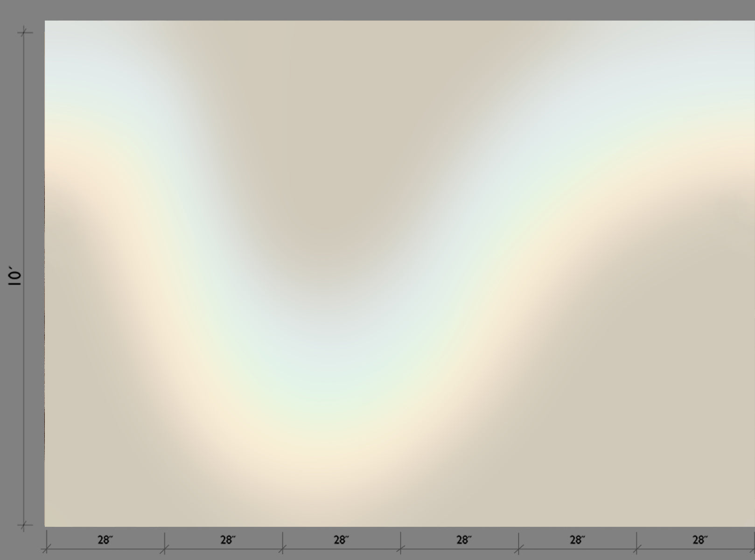Viewport: 755px width, 560px height.
Task: Click the rightmost 28" dimension label
Action: [700, 540]
